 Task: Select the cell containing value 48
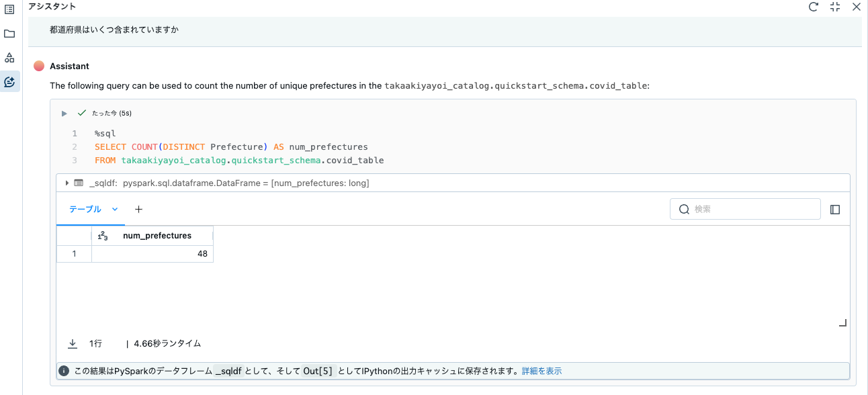coord(153,254)
